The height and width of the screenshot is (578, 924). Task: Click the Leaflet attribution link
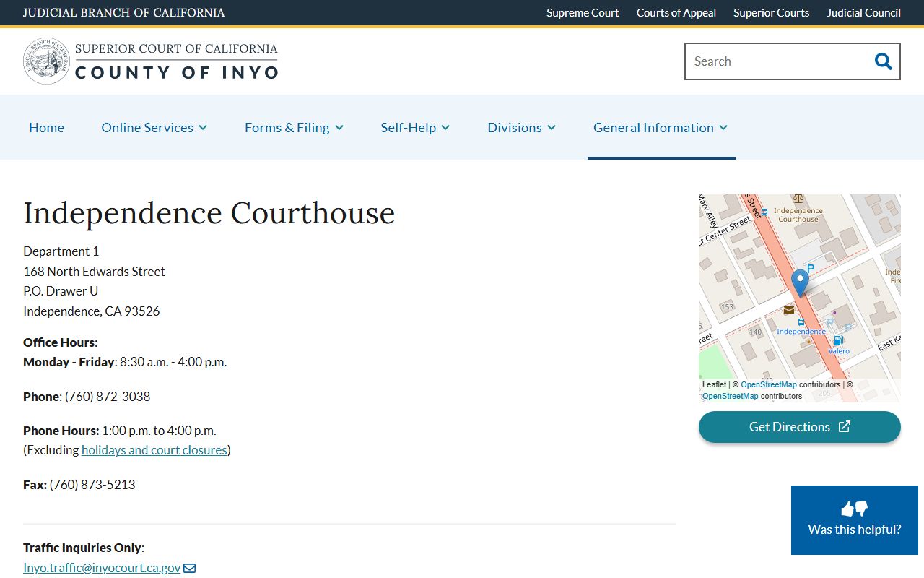pos(714,385)
